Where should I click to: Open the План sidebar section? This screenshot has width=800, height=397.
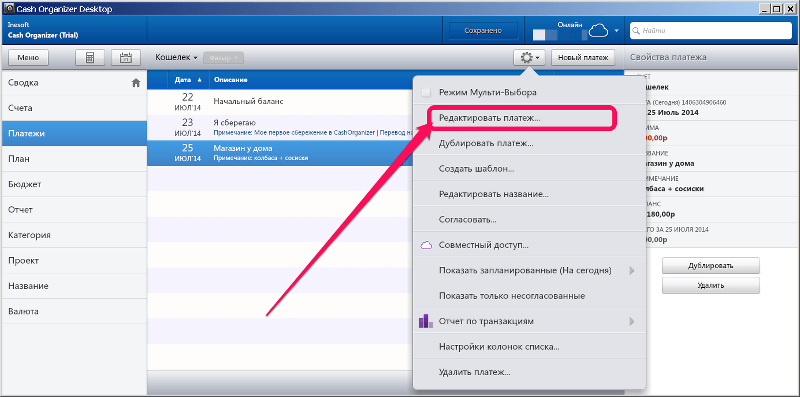73,159
